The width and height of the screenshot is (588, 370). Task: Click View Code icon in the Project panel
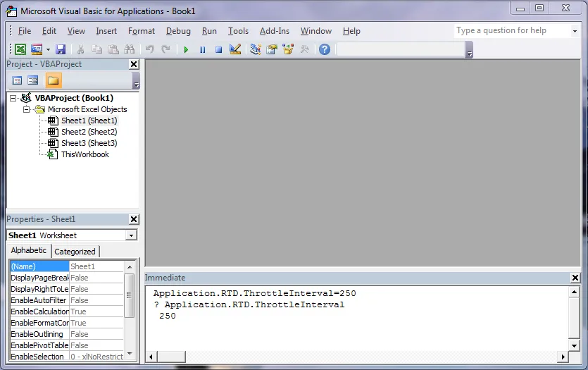[x=17, y=80]
